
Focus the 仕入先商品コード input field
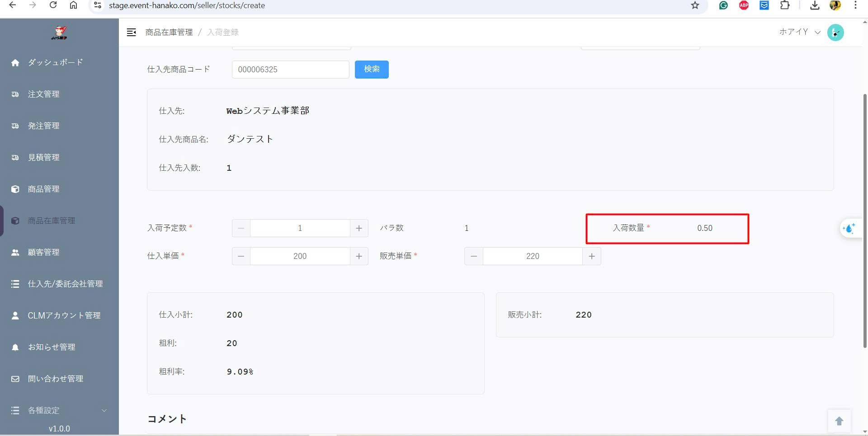(290, 70)
